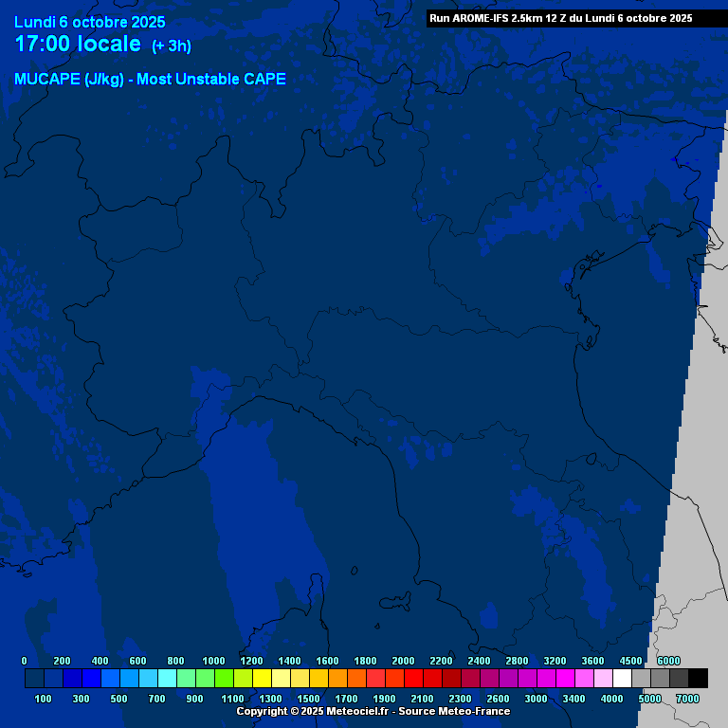Click the "17:00 locale" time label
Image resolution: width=728 pixels, height=728 pixels.
(78, 45)
